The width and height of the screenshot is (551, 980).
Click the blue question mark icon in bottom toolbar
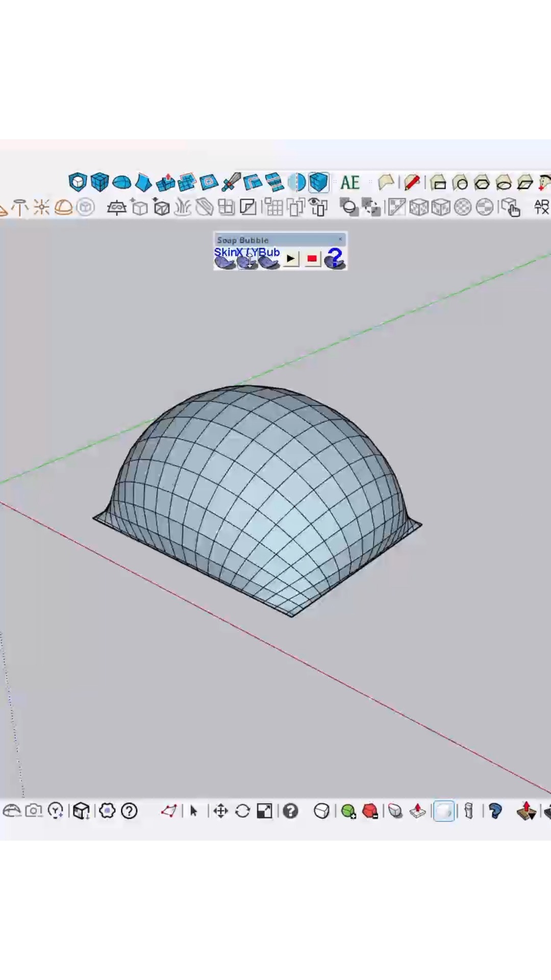tap(495, 811)
